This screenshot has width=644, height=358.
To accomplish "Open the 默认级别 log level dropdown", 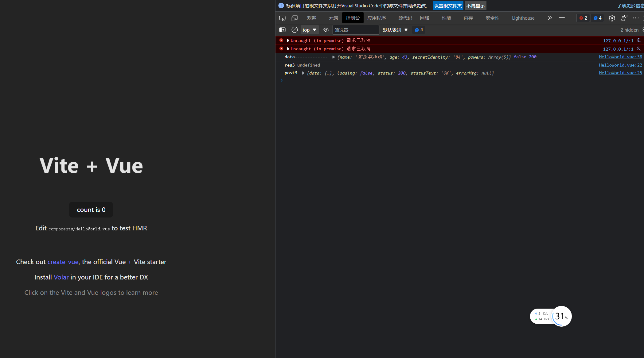I will coord(395,30).
